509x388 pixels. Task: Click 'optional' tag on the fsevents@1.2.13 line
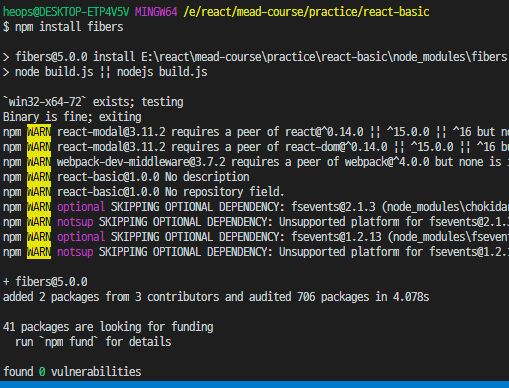(x=81, y=237)
